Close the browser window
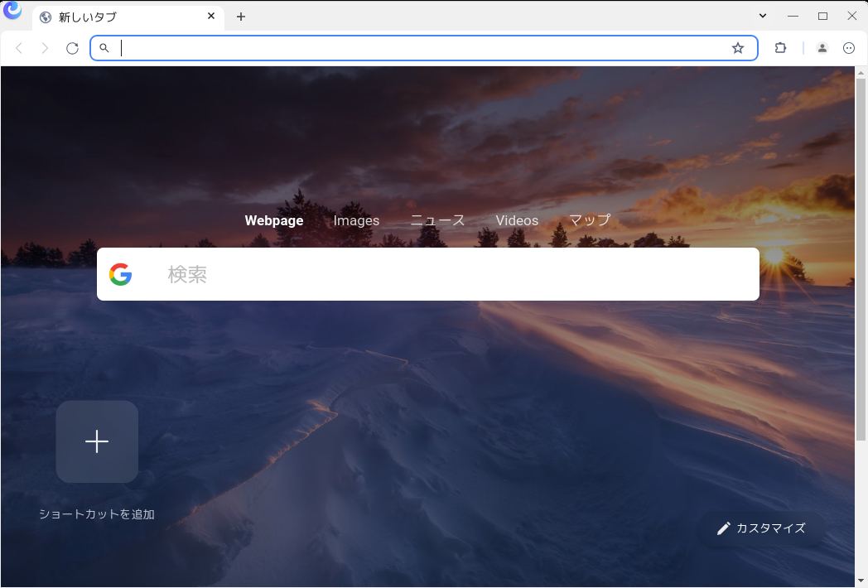This screenshot has width=868, height=588. (852, 16)
